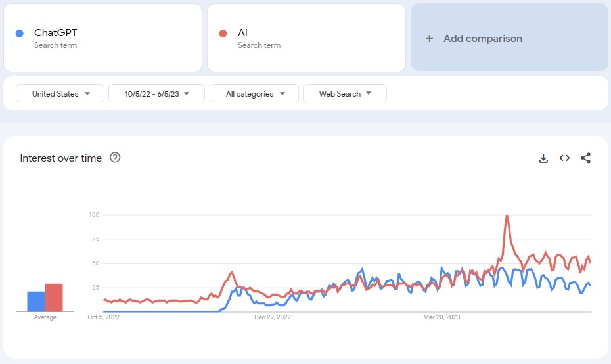Expand the Web Search type dropdown
Viewport: 611px width, 364px height.
[344, 94]
